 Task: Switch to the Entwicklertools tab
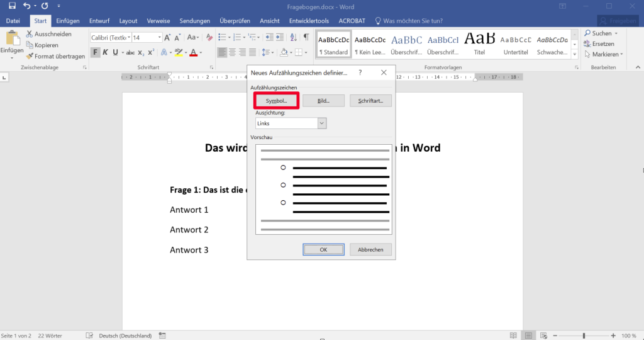[x=309, y=21]
